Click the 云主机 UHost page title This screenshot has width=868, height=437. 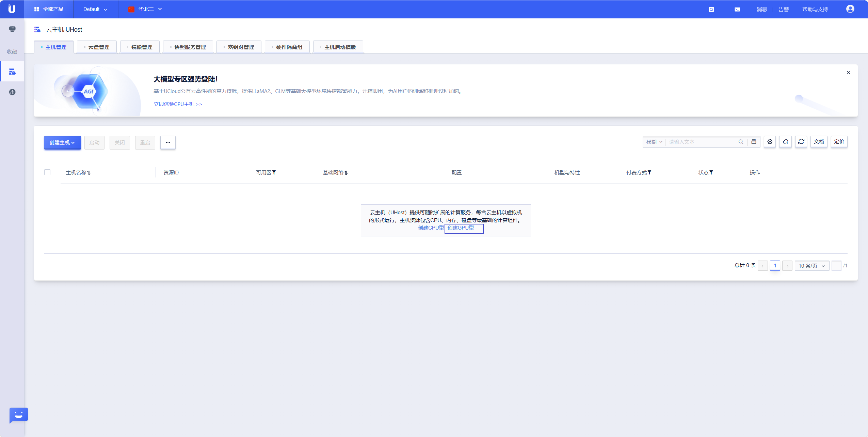point(64,29)
